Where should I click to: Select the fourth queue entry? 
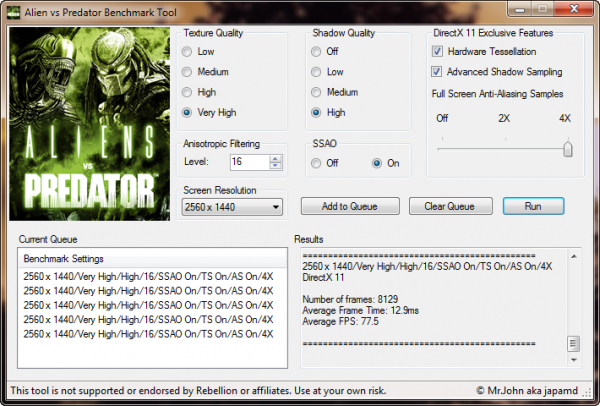148,320
